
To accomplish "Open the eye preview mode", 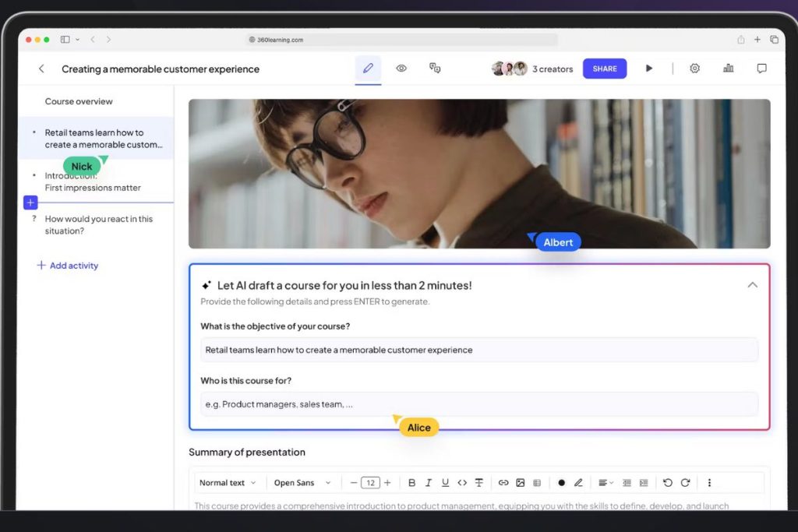I will click(401, 69).
